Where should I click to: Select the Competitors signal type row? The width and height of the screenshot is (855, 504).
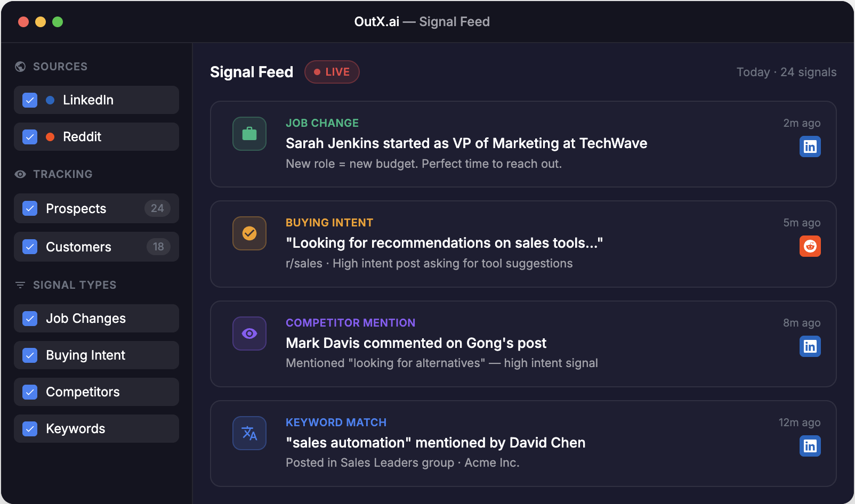click(96, 392)
